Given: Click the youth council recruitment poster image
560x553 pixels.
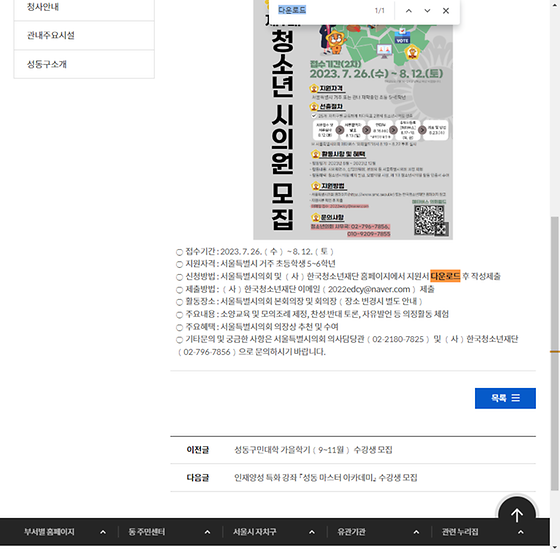Looking at the screenshot, I should point(353,120).
